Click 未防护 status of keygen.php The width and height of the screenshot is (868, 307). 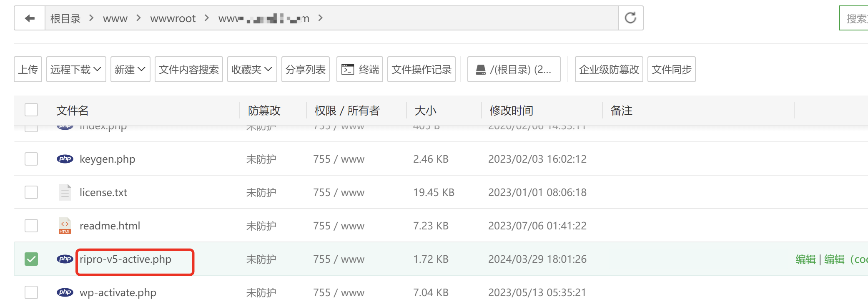pos(261,159)
